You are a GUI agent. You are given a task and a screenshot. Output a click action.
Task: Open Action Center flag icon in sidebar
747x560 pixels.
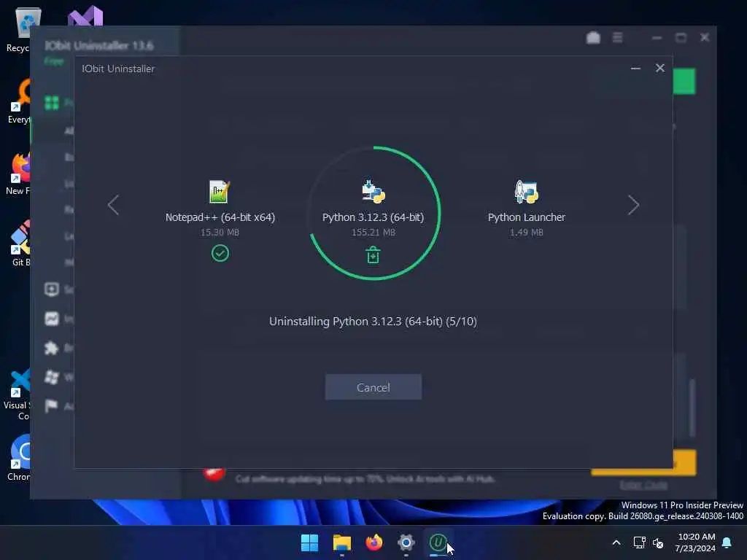(x=51, y=406)
